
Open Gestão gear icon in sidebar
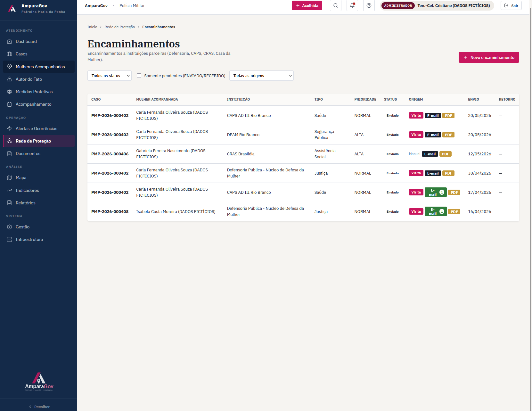coord(10,227)
